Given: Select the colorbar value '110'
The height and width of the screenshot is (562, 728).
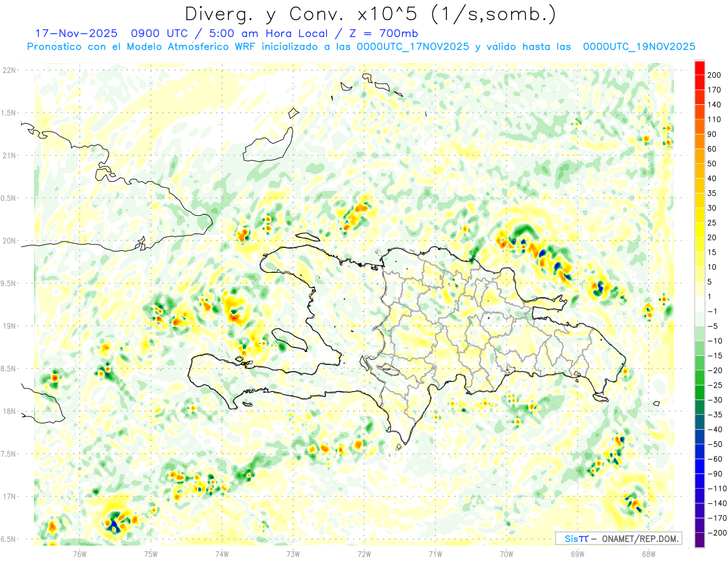Looking at the screenshot, I should pyautogui.click(x=715, y=119).
